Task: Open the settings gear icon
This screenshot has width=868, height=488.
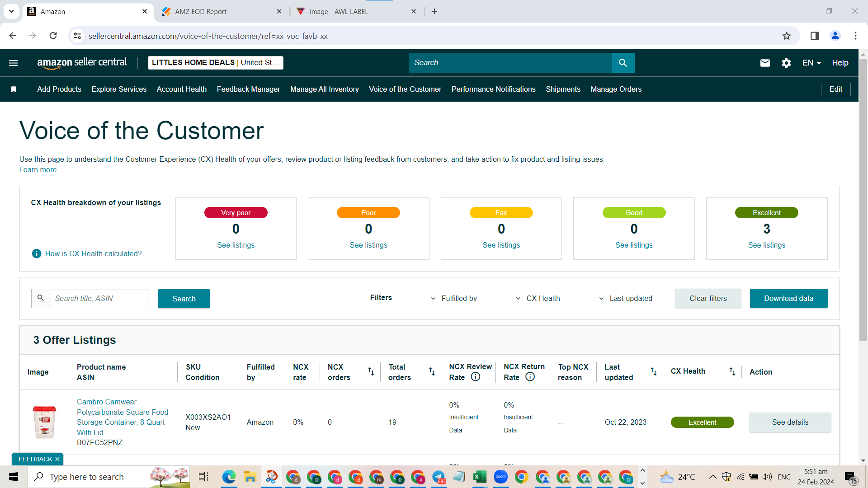Action: (x=786, y=63)
